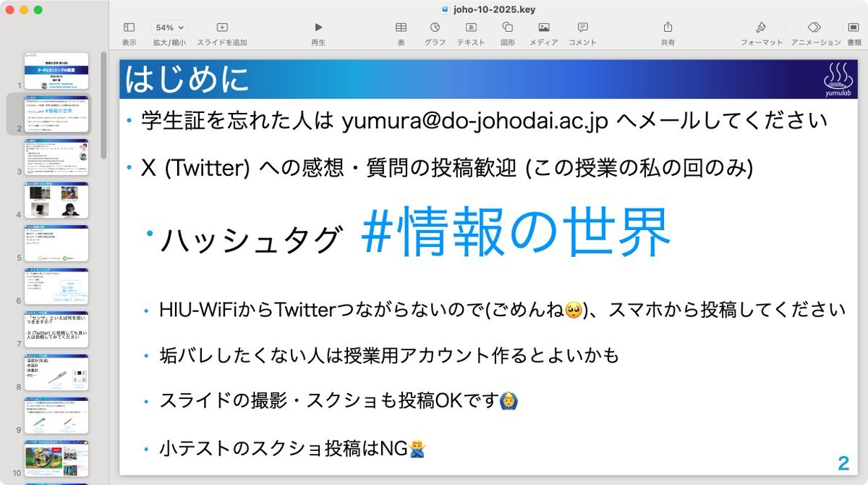Select the yumulab logo on the slide
Image resolution: width=868 pixels, height=485 pixels.
click(838, 78)
